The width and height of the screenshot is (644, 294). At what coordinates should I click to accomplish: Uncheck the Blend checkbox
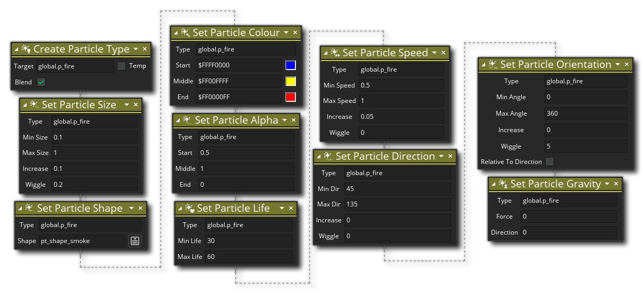pyautogui.click(x=41, y=82)
